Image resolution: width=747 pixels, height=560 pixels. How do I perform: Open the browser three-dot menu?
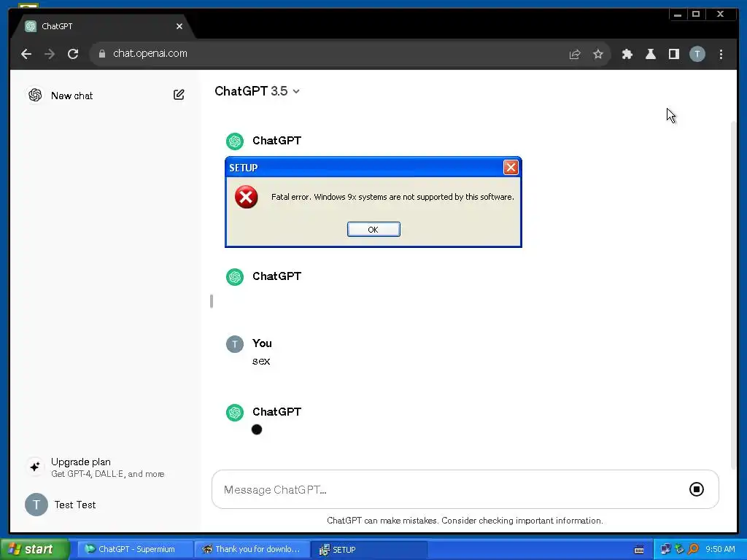[721, 54]
